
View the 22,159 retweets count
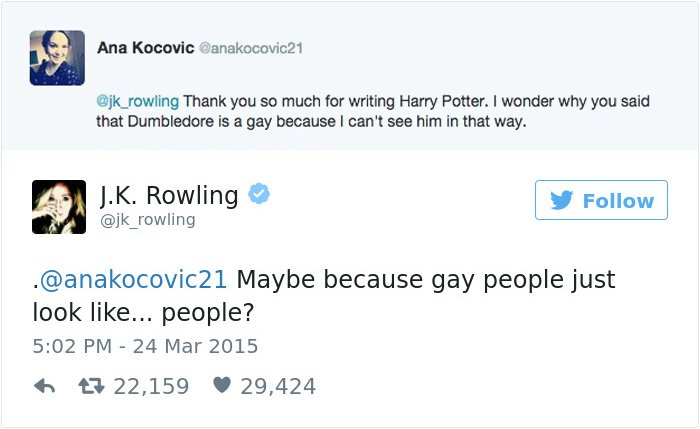click(x=151, y=386)
